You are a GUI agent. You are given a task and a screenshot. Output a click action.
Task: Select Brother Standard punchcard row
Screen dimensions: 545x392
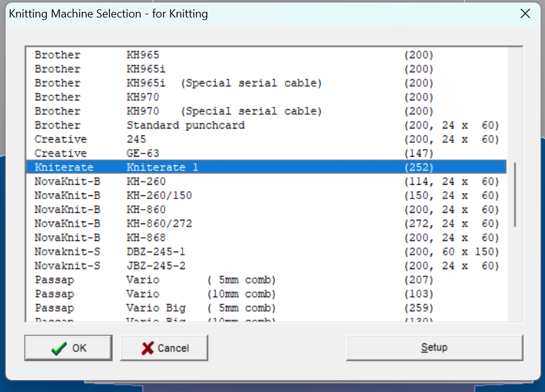pos(267,125)
